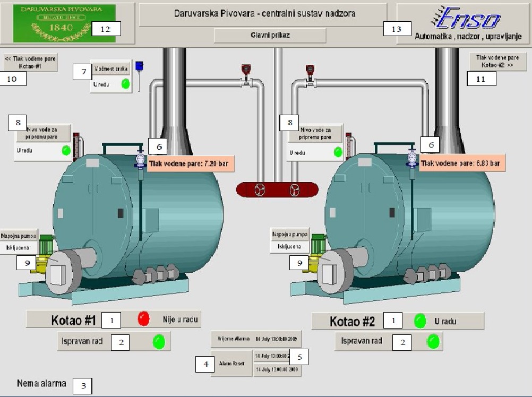Click green Ispravan rad indicator under Kotao #2
This screenshot has height=397, width=532.
pyautogui.click(x=433, y=341)
